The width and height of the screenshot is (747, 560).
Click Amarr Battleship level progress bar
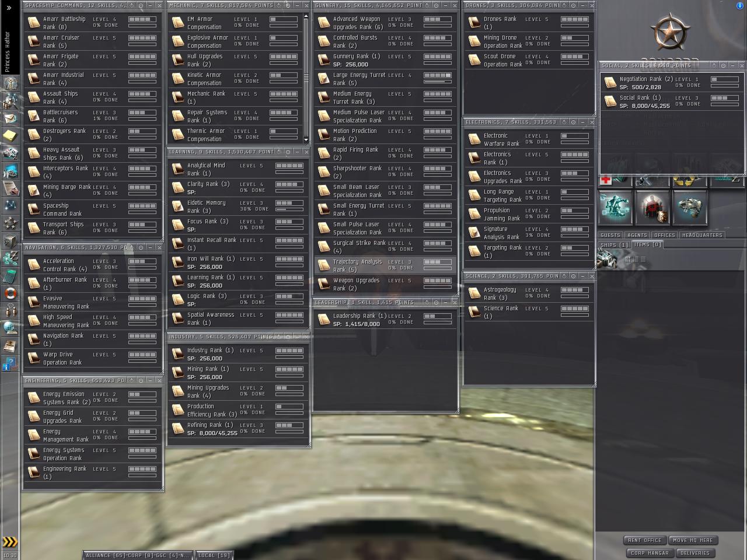[142, 19]
